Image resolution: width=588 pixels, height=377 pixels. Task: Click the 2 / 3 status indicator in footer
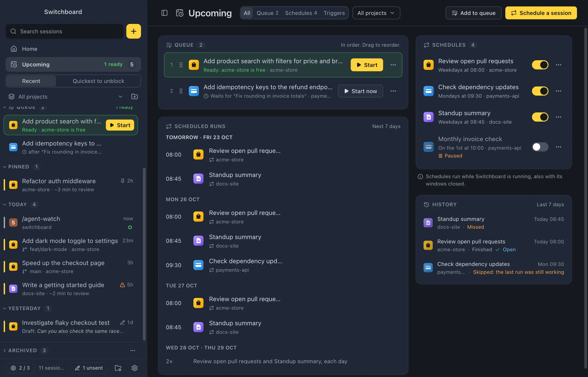pos(20,368)
